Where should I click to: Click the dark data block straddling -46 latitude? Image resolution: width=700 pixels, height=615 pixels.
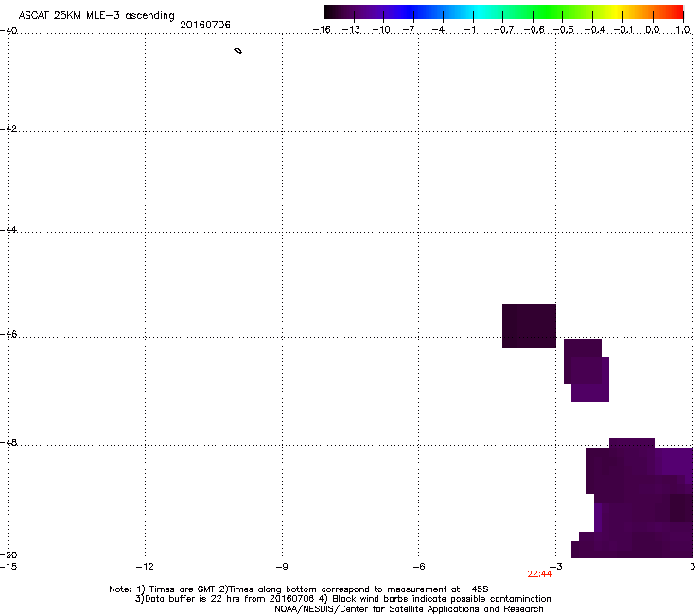click(529, 325)
